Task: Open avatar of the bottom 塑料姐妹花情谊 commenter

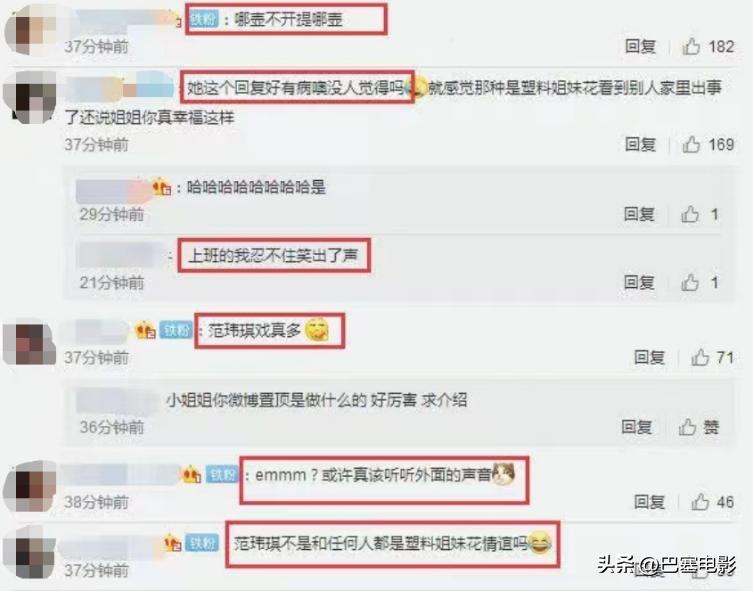Action: 30,553
